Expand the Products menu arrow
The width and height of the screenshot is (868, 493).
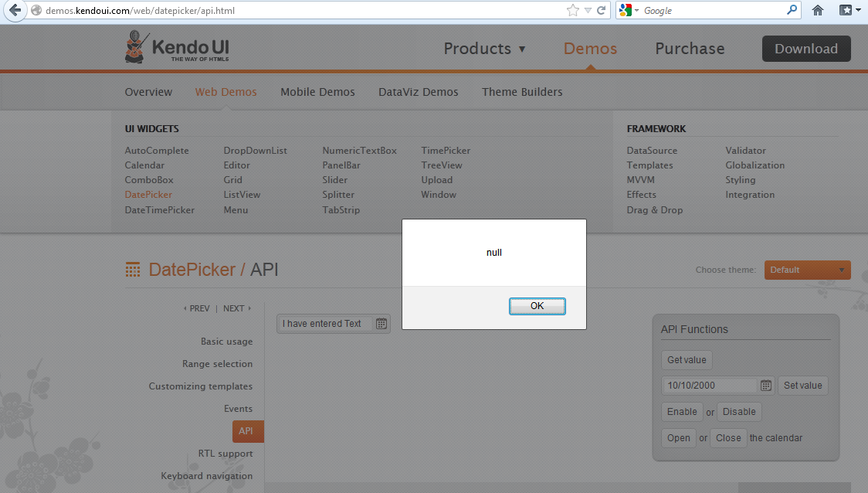pyautogui.click(x=521, y=49)
